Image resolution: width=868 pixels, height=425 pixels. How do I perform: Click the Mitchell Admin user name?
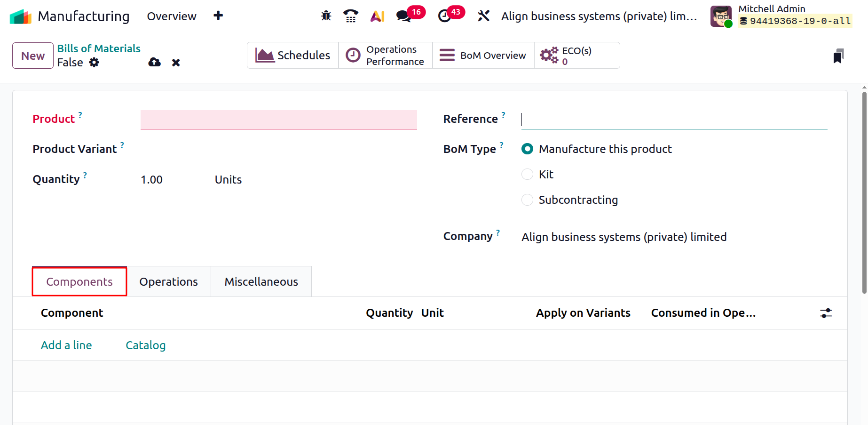[x=772, y=8]
